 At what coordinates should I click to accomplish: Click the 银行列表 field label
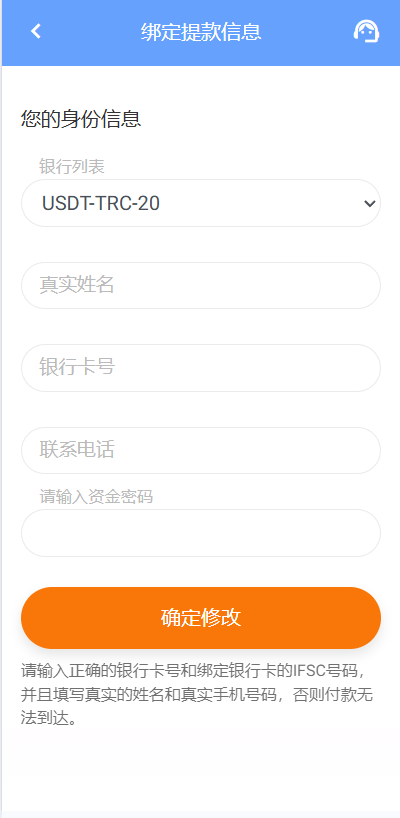coord(71,166)
